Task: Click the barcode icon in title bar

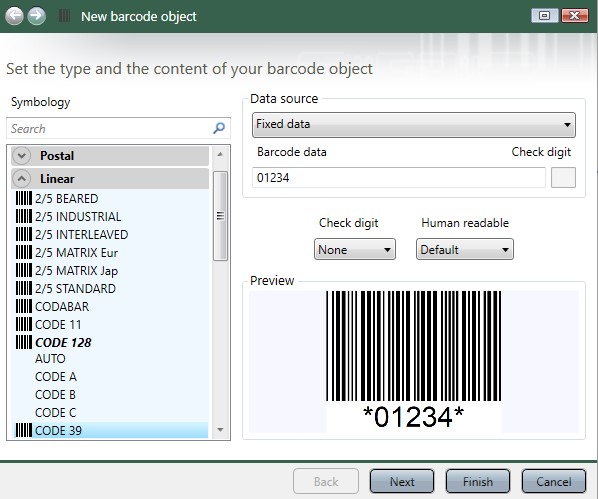Action: [x=64, y=16]
